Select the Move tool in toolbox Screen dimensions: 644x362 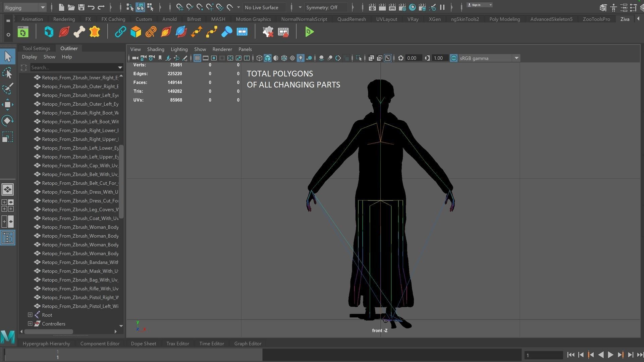tap(7, 105)
